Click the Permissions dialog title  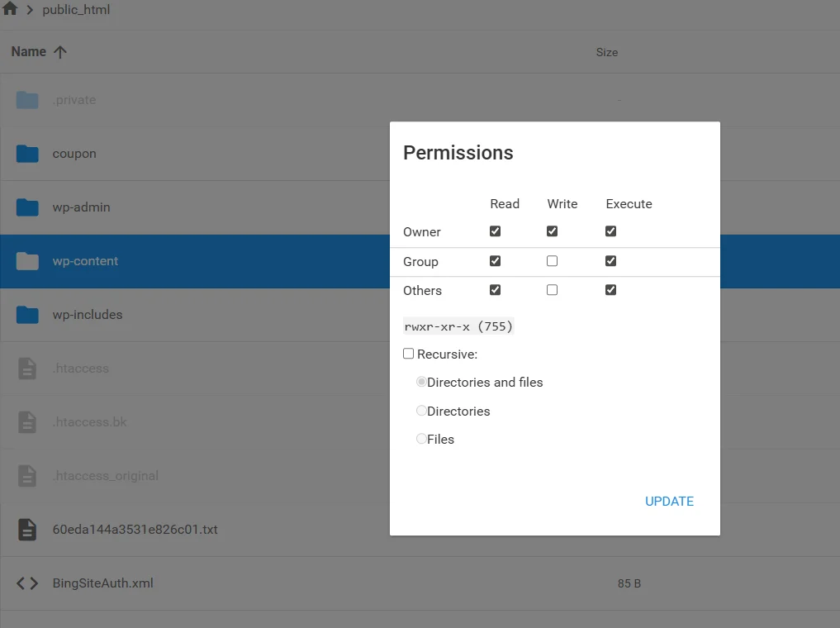[458, 153]
